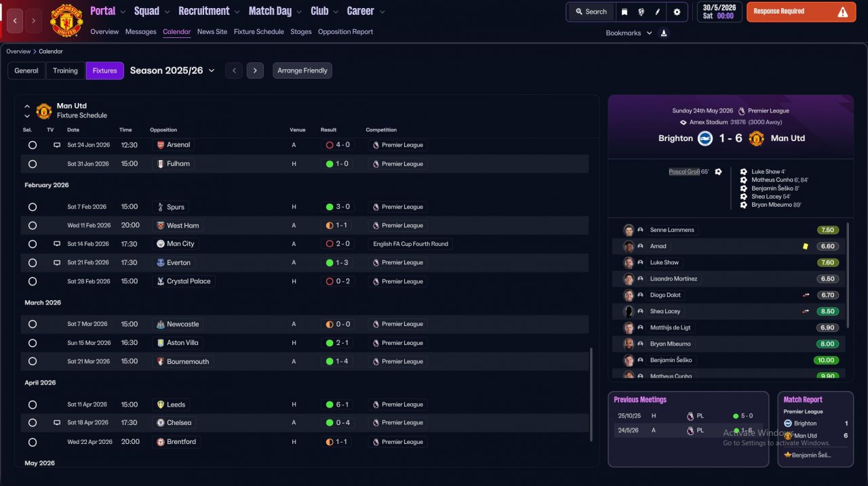Click the player ratings list scrollbar
Screen dimensions: 868x486
[848, 274]
